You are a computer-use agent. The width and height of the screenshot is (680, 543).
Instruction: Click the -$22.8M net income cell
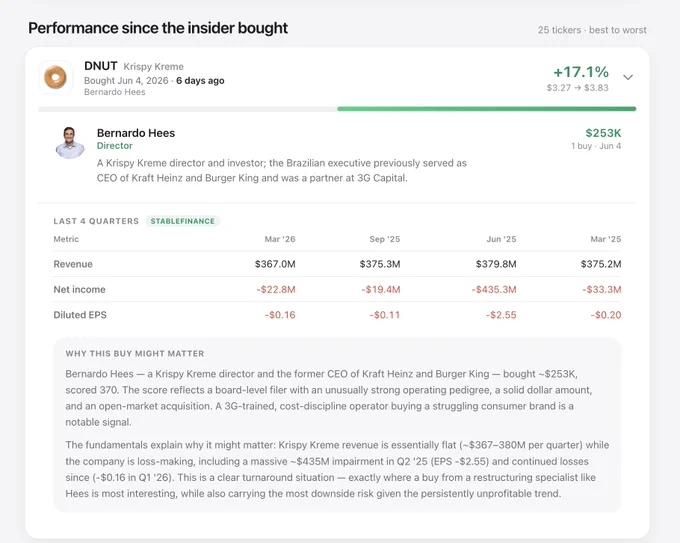276,290
